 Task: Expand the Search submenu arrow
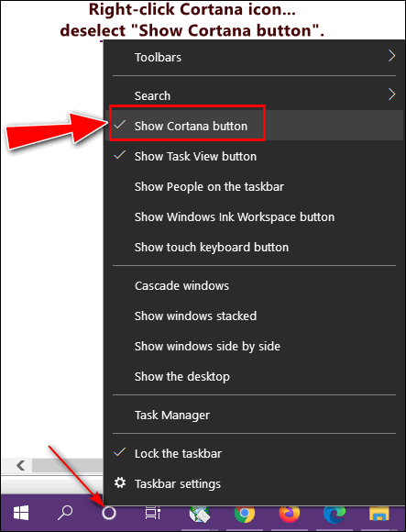[x=391, y=94]
